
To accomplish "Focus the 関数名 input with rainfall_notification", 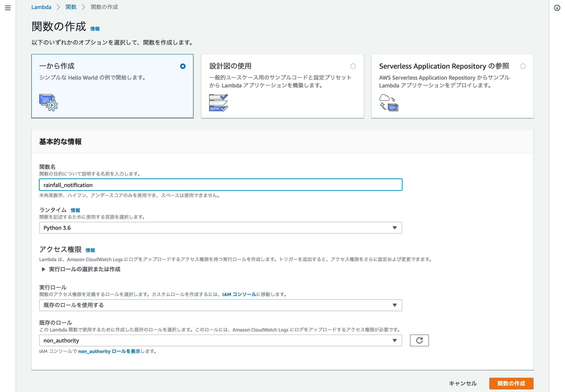I will 221,185.
